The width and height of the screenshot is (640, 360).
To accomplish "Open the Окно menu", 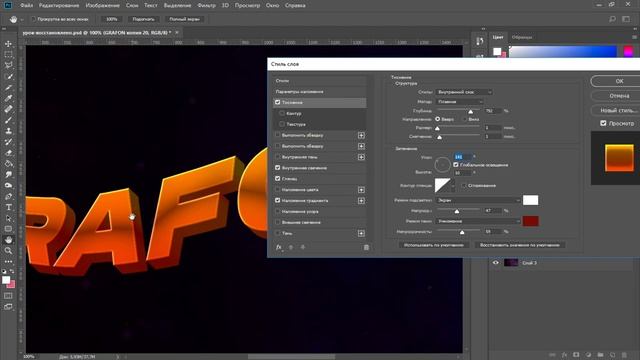I will pyautogui.click(x=272, y=6).
